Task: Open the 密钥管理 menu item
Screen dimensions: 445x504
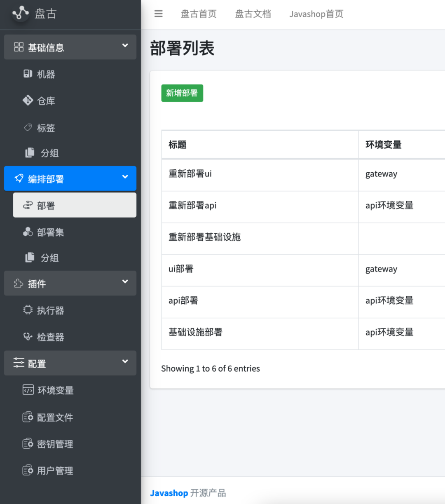Action: 75,444
